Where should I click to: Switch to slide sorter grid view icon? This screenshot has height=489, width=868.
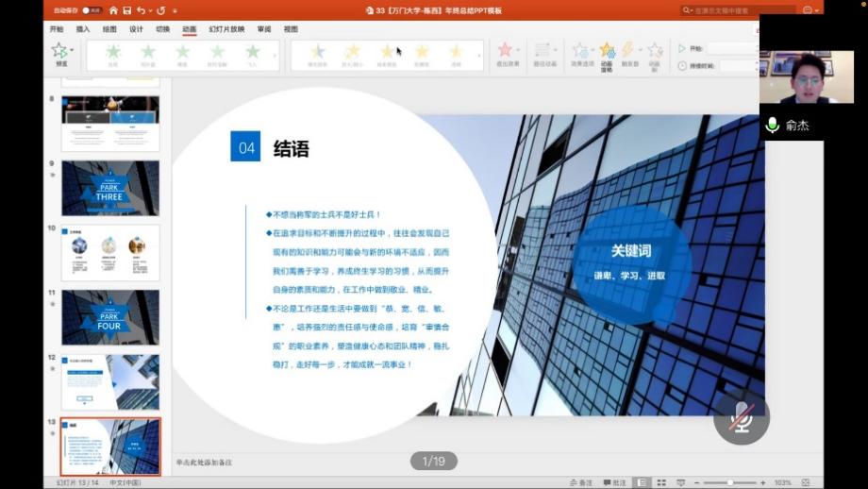click(x=661, y=483)
